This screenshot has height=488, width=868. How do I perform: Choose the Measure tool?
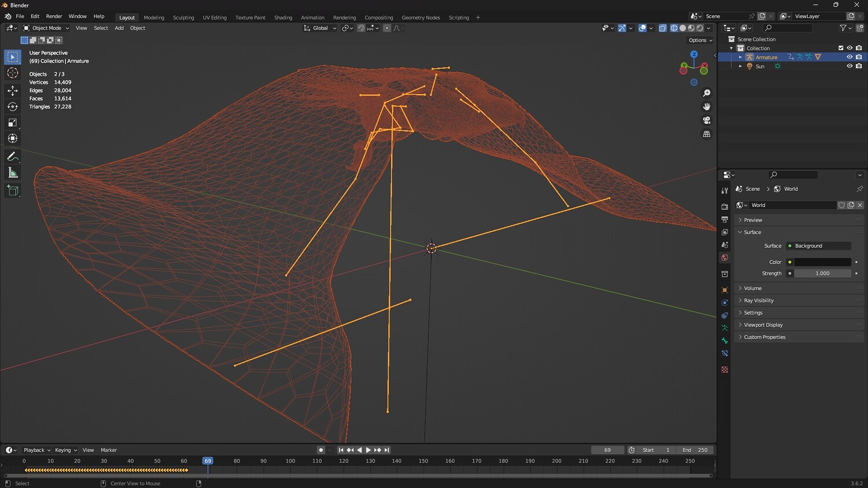tap(12, 173)
